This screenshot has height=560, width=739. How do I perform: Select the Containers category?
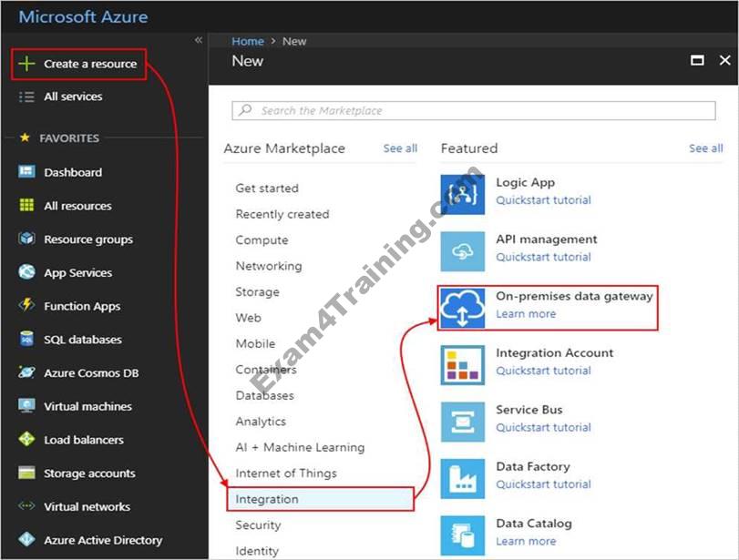(x=266, y=370)
